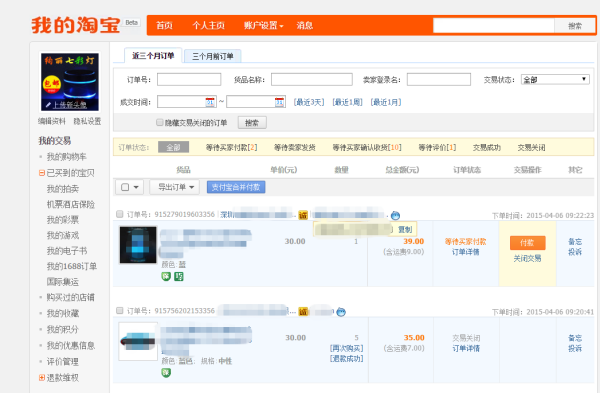
Task: Open 订单详情 for the 35.00 order
Action: click(466, 348)
